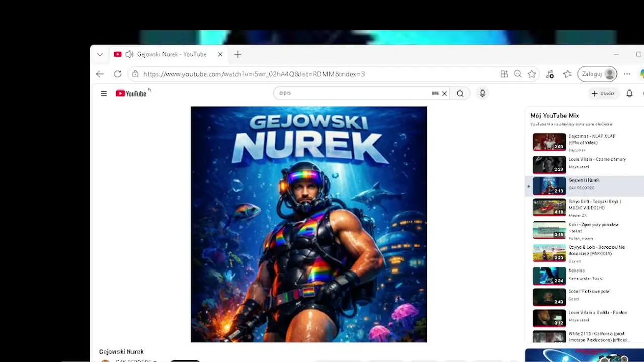Close the Gejowski Nurek tab
644x362 pixels.
[220, 54]
